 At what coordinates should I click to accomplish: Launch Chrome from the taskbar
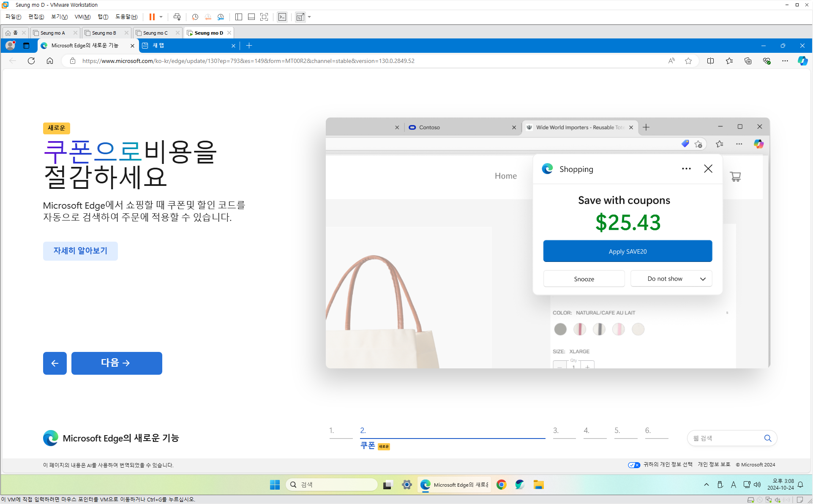pyautogui.click(x=502, y=485)
